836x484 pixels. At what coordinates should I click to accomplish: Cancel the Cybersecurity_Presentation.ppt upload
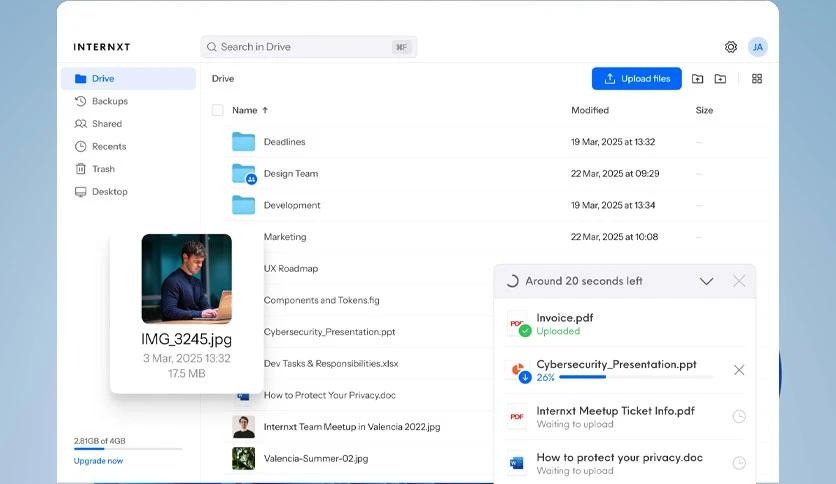tap(739, 370)
